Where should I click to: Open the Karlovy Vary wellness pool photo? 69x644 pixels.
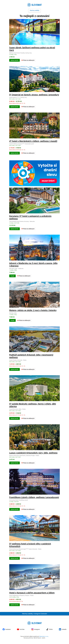point(34,32)
